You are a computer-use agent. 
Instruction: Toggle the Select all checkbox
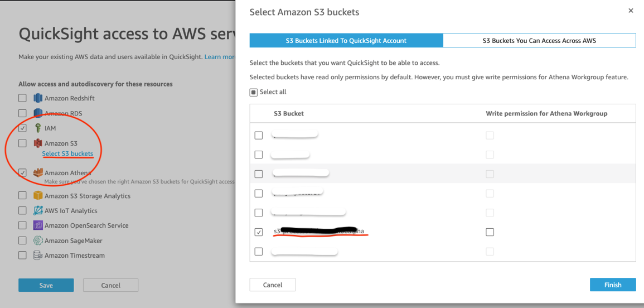[253, 92]
